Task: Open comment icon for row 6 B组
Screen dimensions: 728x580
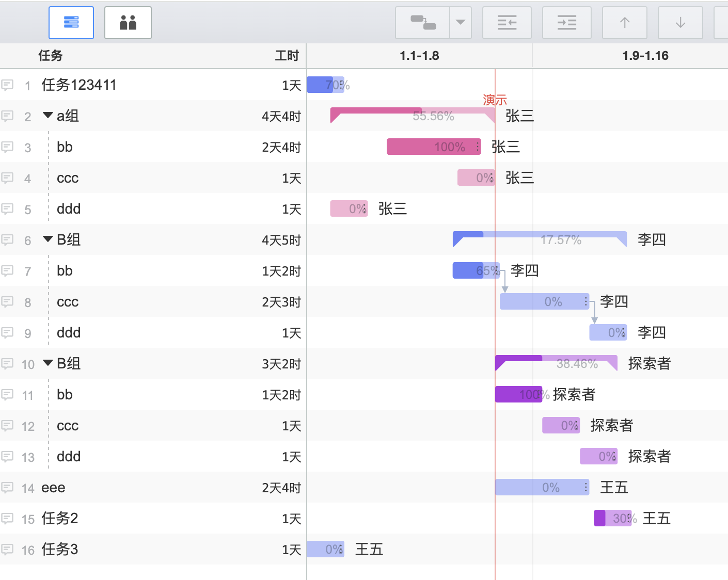Action: 7,239
